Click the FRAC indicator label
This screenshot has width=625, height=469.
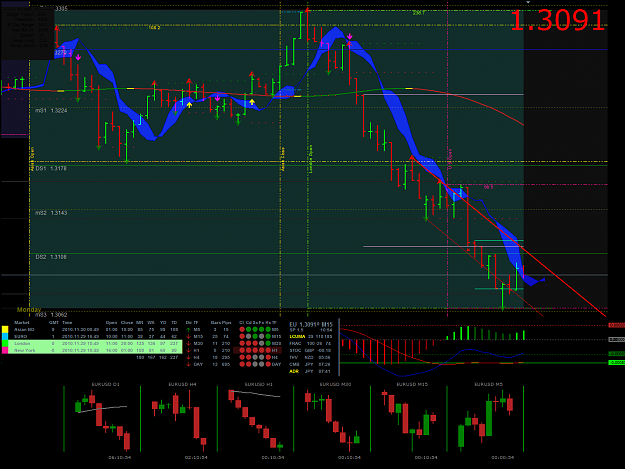[295, 343]
